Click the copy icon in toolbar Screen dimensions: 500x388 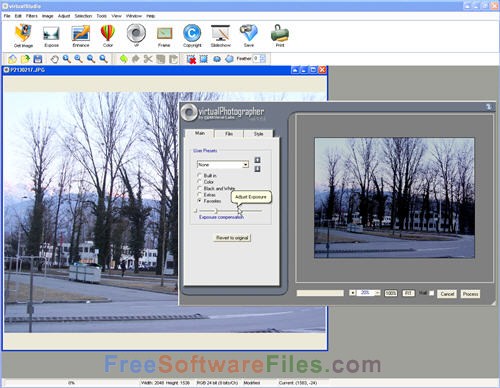pos(161,59)
